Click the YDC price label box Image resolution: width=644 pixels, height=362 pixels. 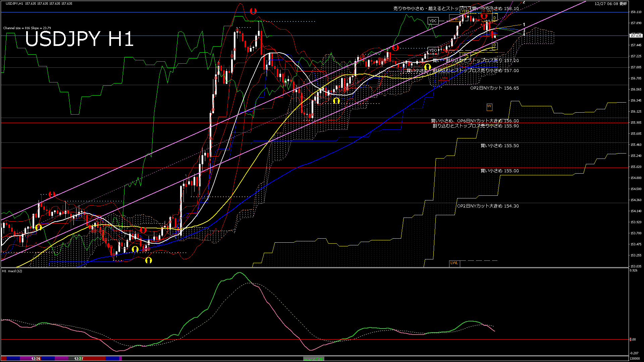point(433,21)
